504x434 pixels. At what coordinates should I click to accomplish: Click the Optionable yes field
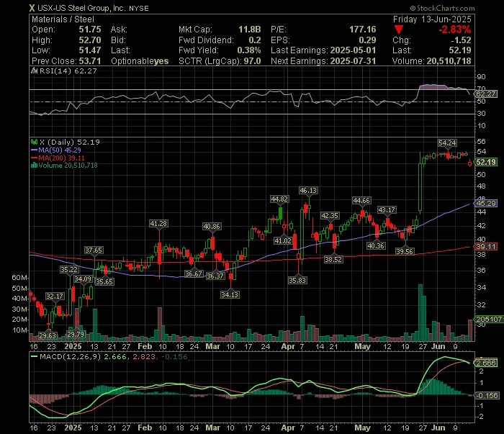tap(140, 61)
